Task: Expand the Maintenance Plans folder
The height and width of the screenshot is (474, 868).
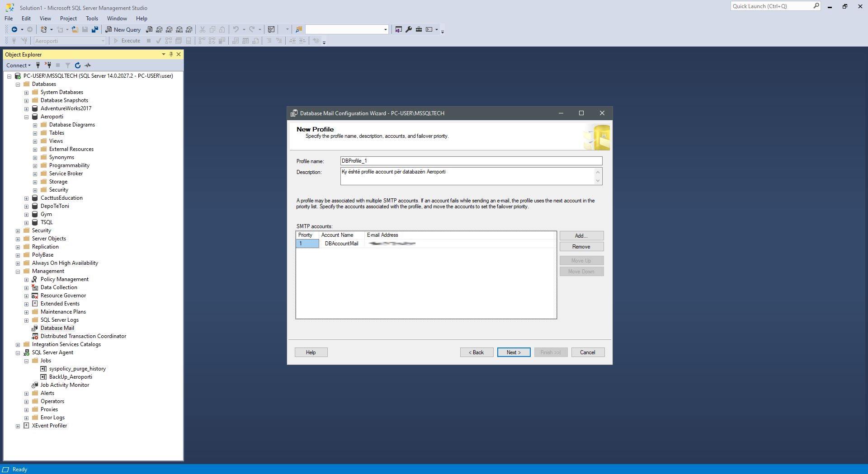Action: 26,312
